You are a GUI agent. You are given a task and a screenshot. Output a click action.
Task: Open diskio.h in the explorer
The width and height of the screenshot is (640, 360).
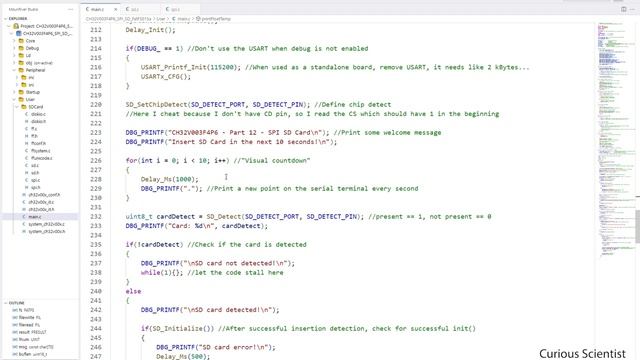pos(38,122)
